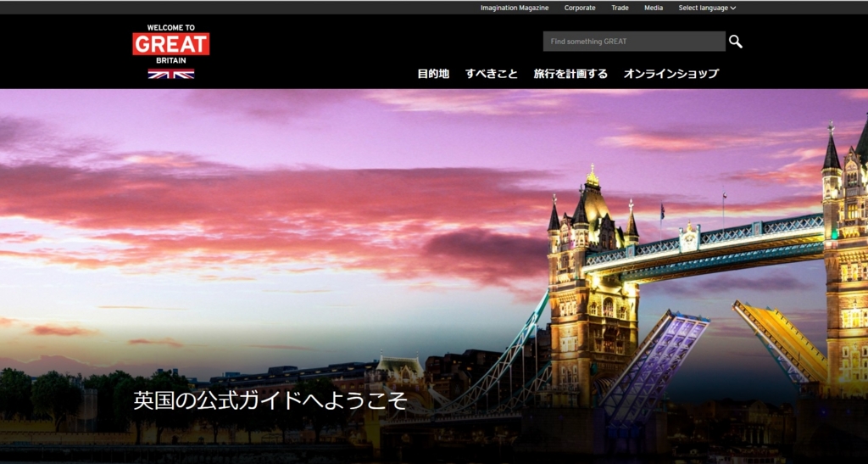Viewport: 868px width, 464px height.
Task: Click the Union Jack flag icon
Action: click(170, 74)
